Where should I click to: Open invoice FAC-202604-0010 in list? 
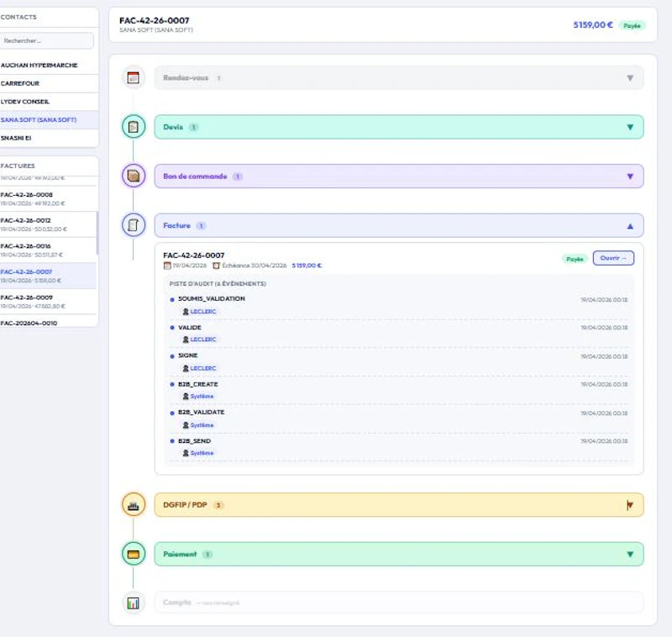pos(48,322)
